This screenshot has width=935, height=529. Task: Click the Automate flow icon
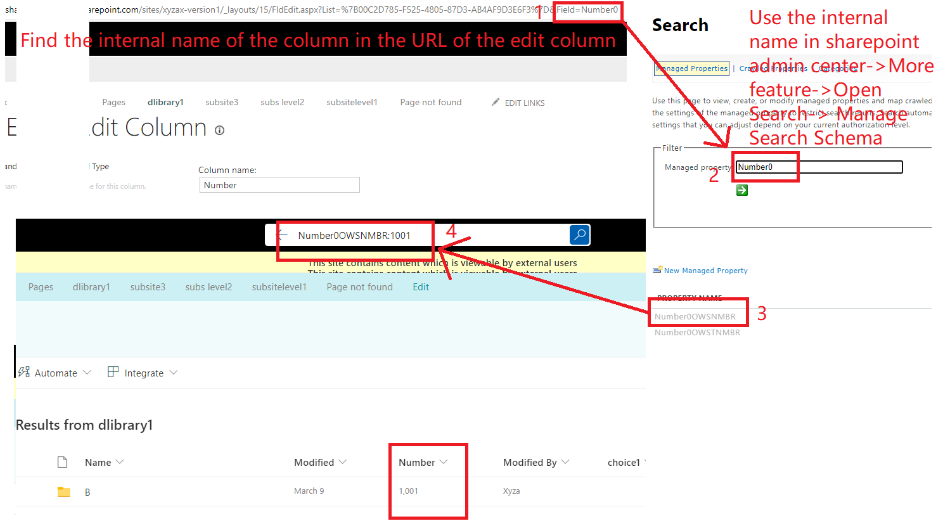[24, 372]
